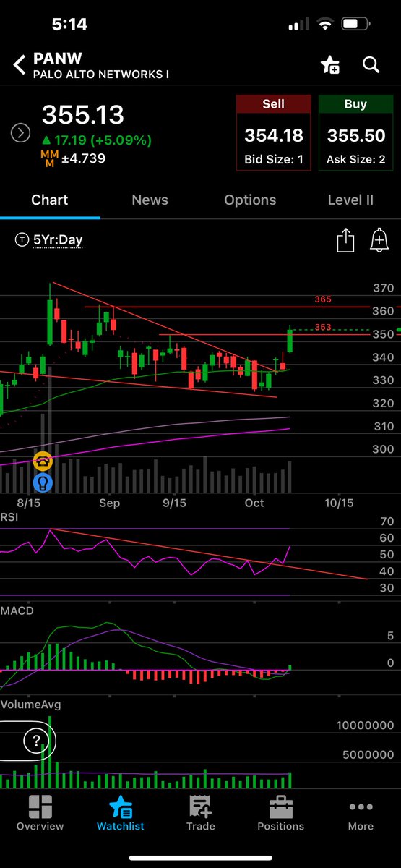Tap the 365 resistance level label
Viewport: 401px width, 868px height.
[x=322, y=299]
